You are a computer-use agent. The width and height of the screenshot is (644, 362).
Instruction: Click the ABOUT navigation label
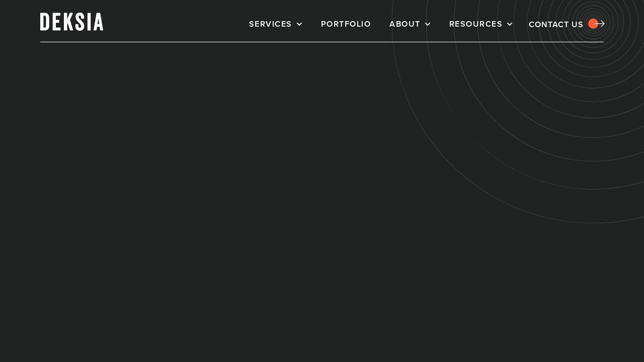click(405, 24)
